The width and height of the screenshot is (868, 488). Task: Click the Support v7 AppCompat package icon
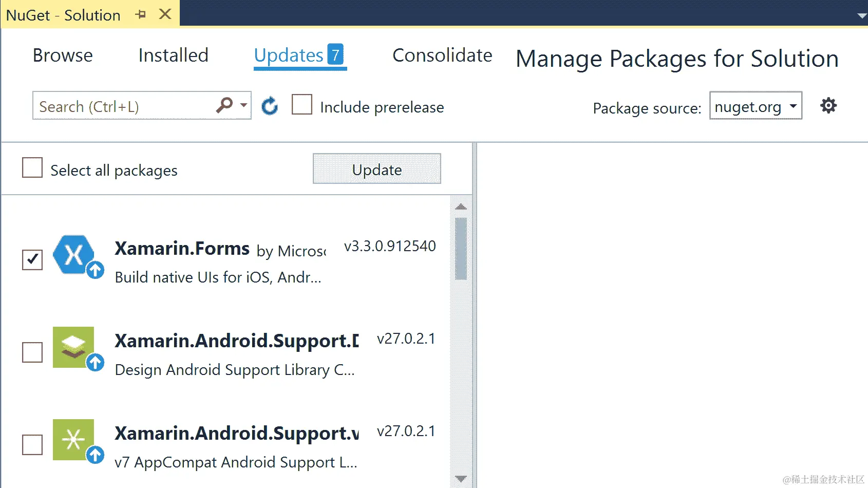[73, 440]
